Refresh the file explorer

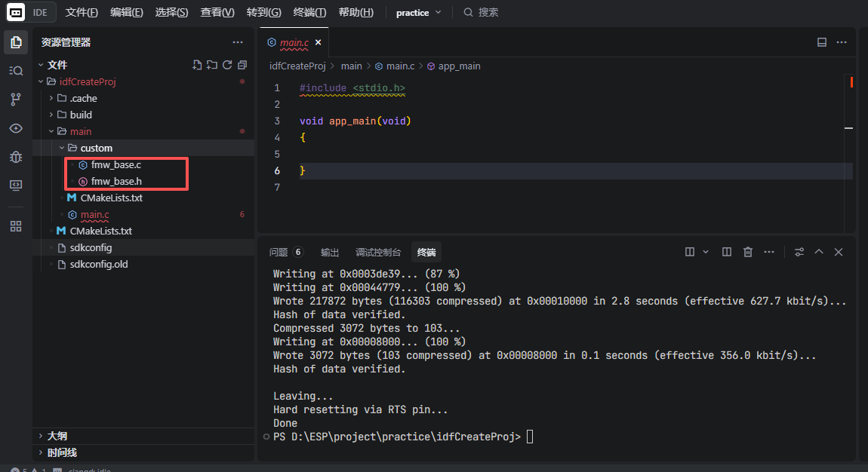[x=227, y=65]
